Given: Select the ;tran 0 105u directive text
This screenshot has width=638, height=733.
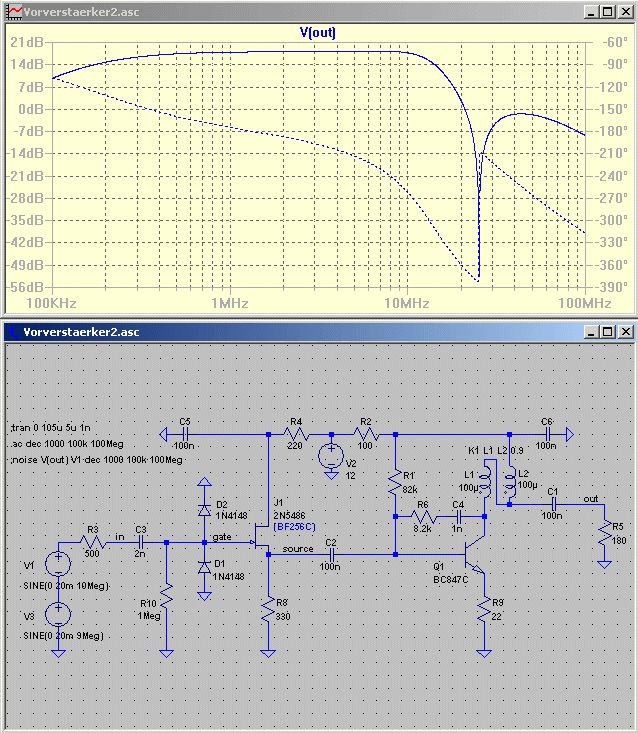Looking at the screenshot, I should [50, 428].
